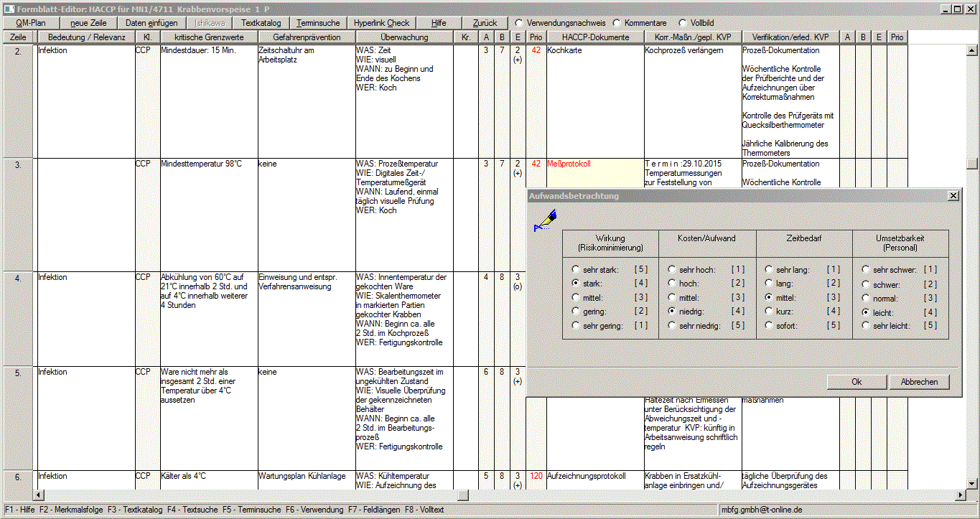Click the 'kritische Grenzwerte' column header
The height and width of the screenshot is (519, 980).
[207, 37]
